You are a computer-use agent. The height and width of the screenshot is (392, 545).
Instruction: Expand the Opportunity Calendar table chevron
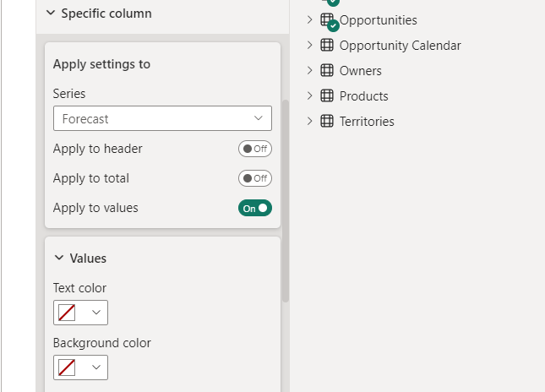click(309, 46)
